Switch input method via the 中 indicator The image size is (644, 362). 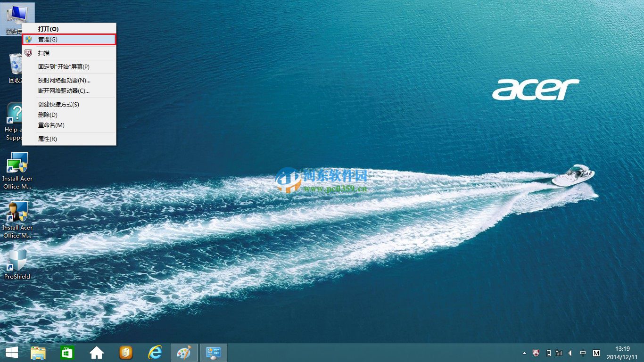[583, 353]
